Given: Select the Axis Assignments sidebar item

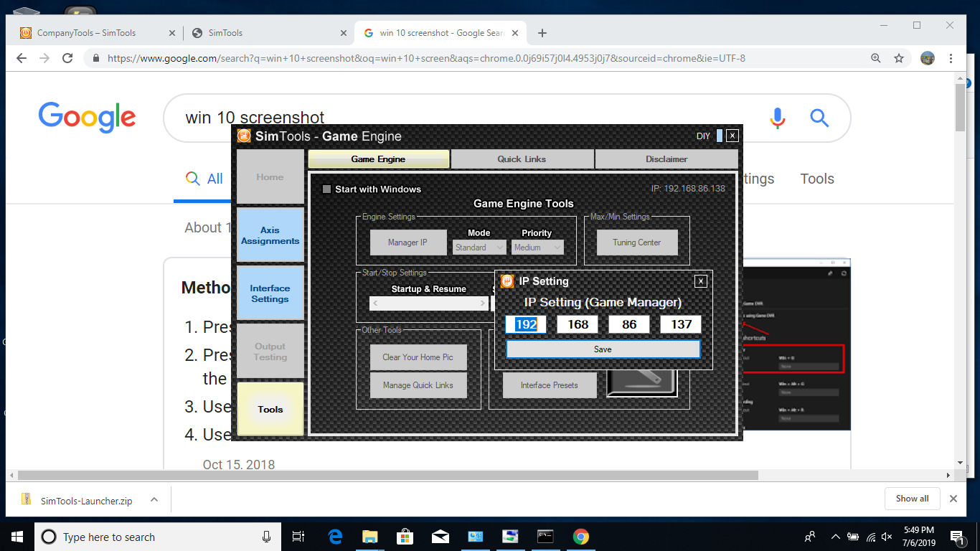Looking at the screenshot, I should click(270, 236).
